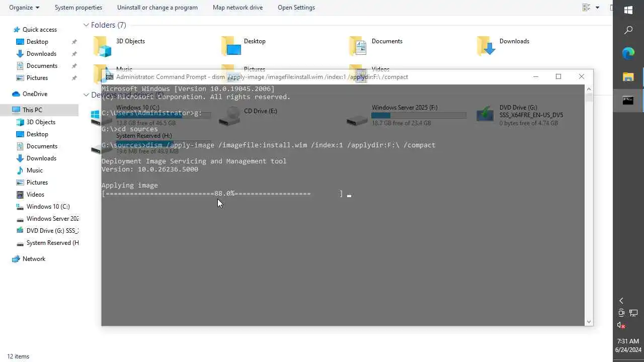Open Desktop under This PC tree
The width and height of the screenshot is (644, 362).
click(37, 134)
